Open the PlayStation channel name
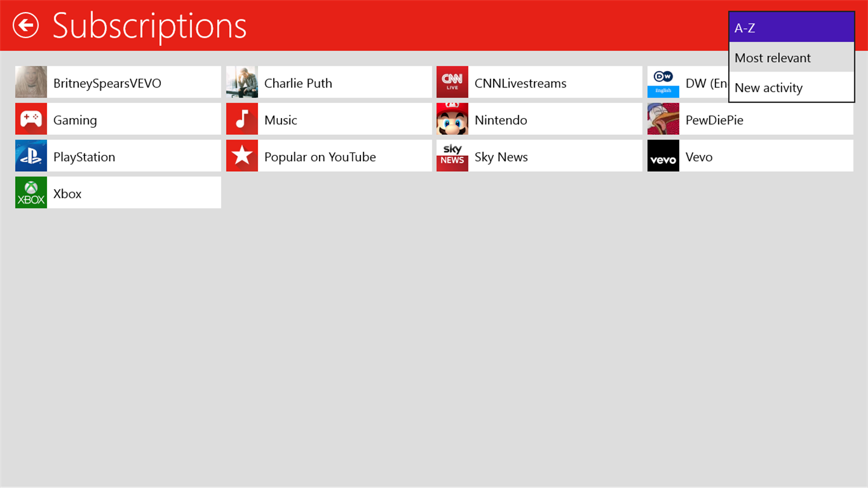Image resolution: width=868 pixels, height=488 pixels. click(84, 157)
